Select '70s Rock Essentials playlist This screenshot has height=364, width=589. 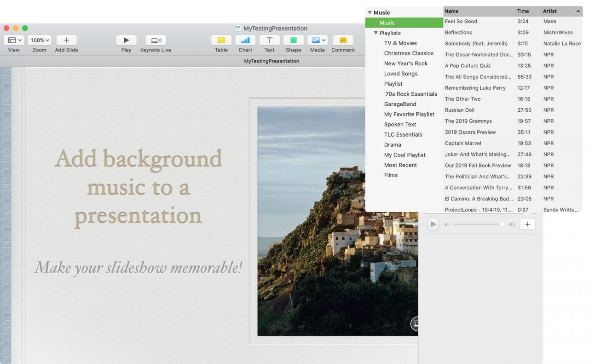(x=410, y=93)
